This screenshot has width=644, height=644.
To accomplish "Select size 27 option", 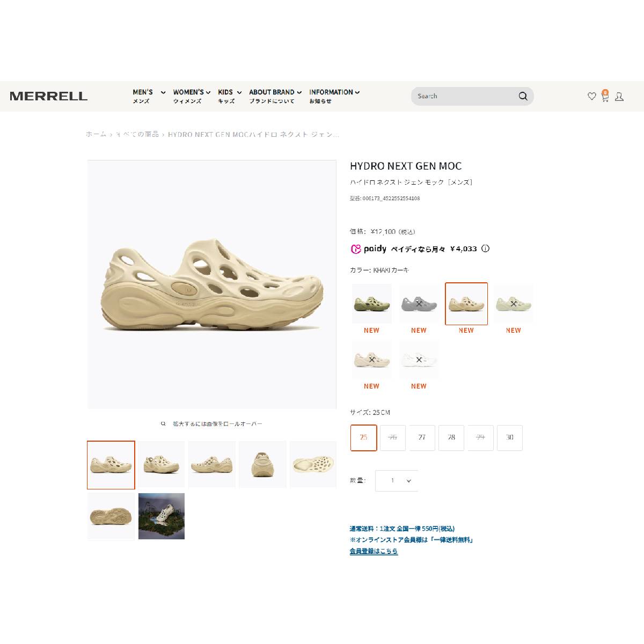I will coord(422,437).
